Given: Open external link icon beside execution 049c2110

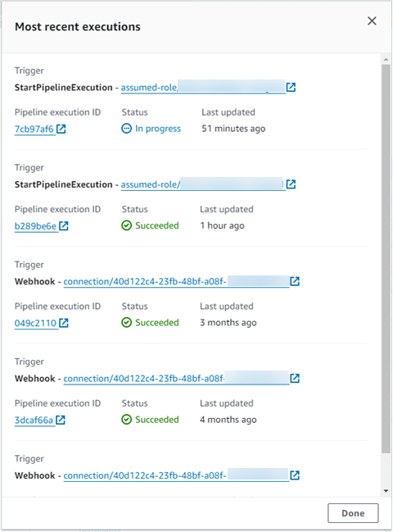Looking at the screenshot, I should coord(64,323).
